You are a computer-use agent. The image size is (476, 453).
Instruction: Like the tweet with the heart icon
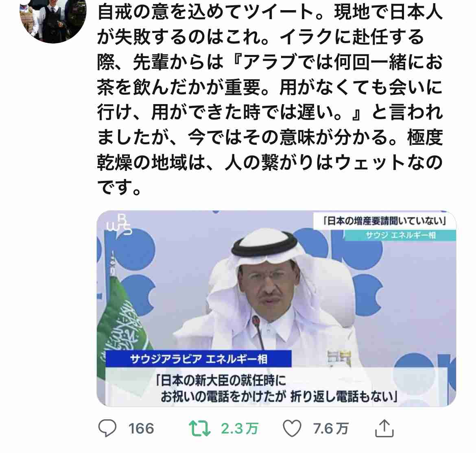292,429
